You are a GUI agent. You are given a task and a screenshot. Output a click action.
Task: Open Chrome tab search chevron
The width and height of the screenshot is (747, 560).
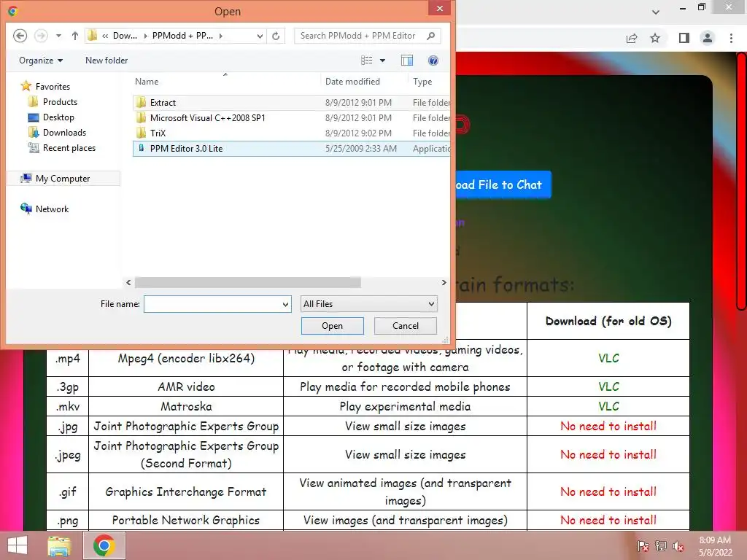tap(656, 12)
